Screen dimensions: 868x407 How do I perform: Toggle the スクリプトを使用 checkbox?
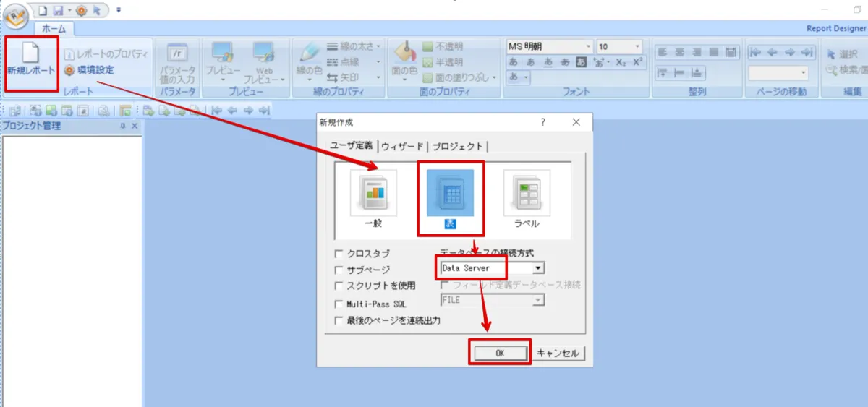pos(339,286)
